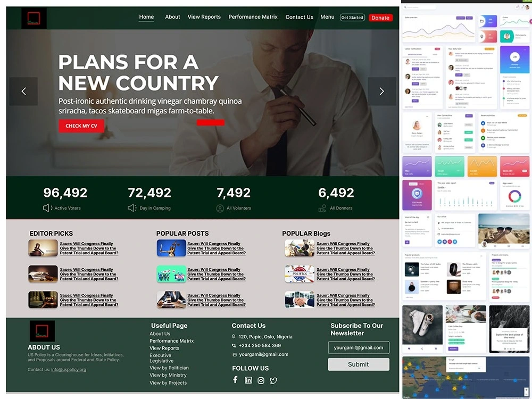
Task: Open View Reports in the navigation bar
Action: click(204, 17)
